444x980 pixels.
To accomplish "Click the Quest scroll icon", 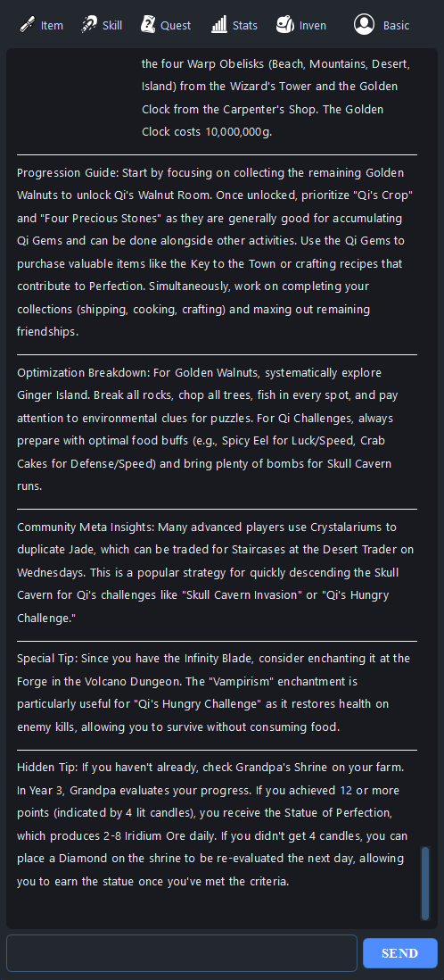I will pyautogui.click(x=147, y=25).
